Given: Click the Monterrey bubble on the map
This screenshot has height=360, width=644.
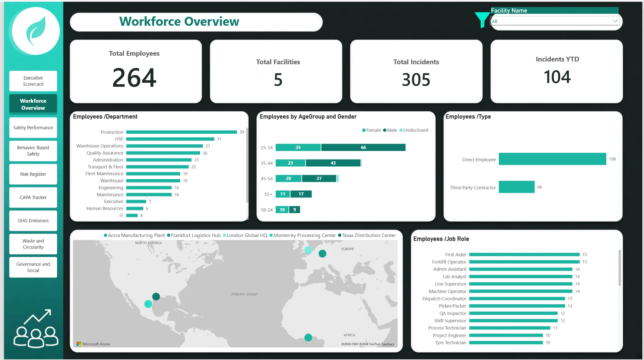Looking at the screenshot, I should (148, 304).
